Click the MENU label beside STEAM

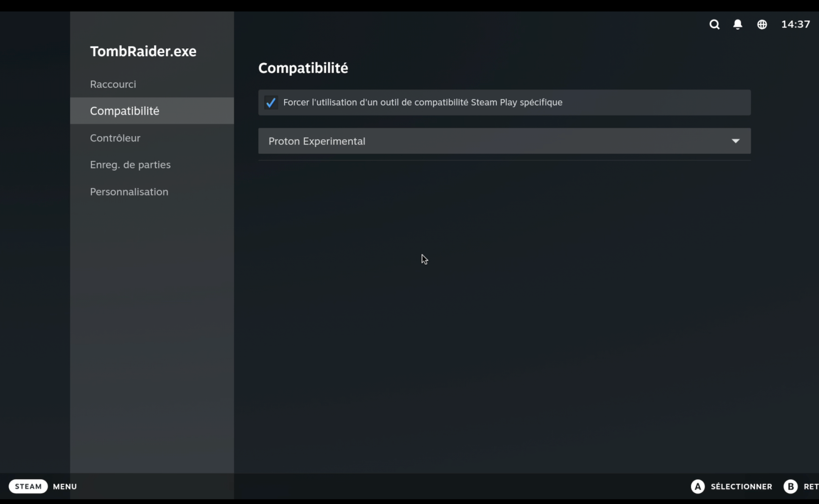[x=65, y=486]
